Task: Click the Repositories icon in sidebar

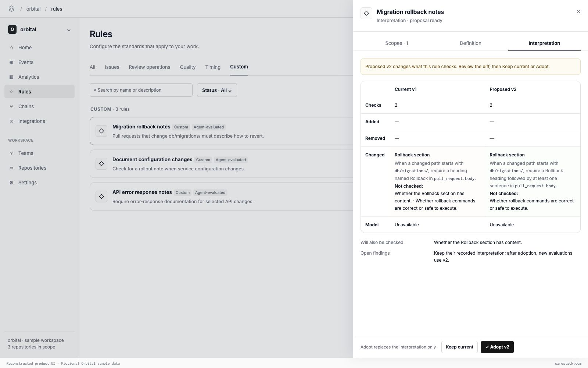Action: [11, 168]
